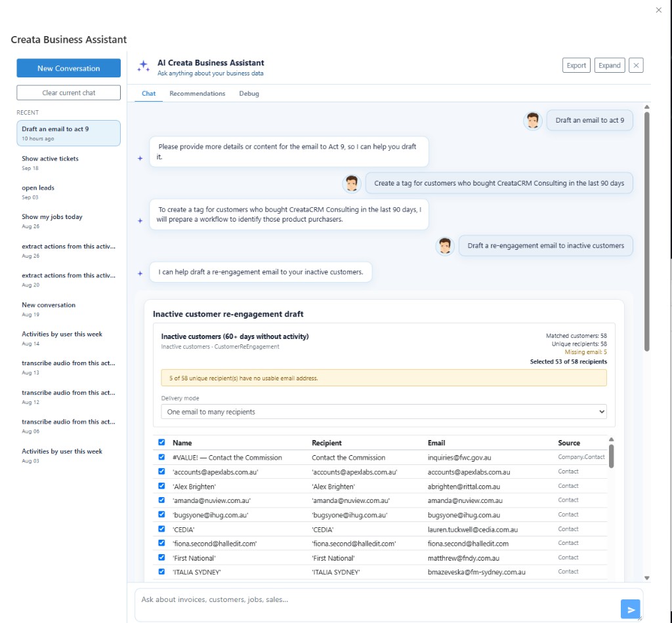Click the Expand button

click(x=610, y=66)
